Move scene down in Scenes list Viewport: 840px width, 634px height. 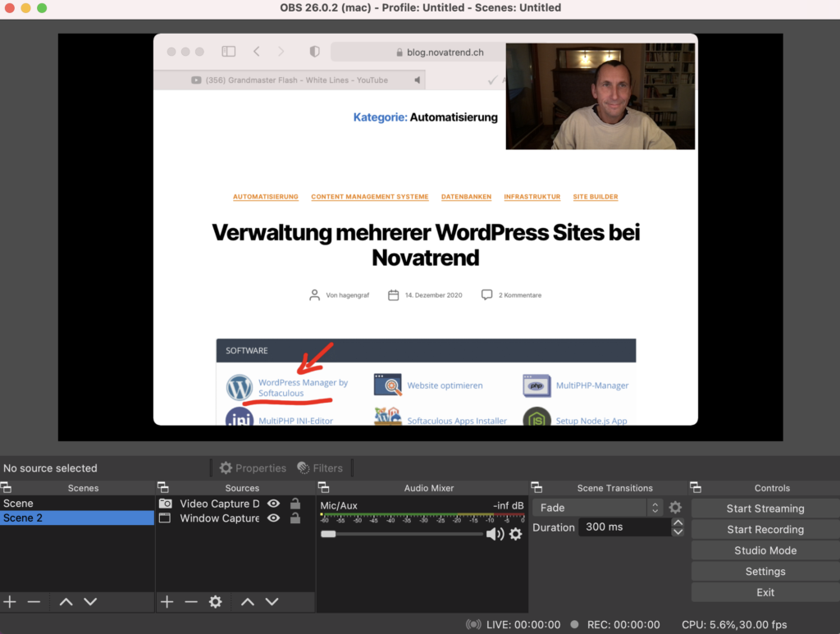click(90, 602)
